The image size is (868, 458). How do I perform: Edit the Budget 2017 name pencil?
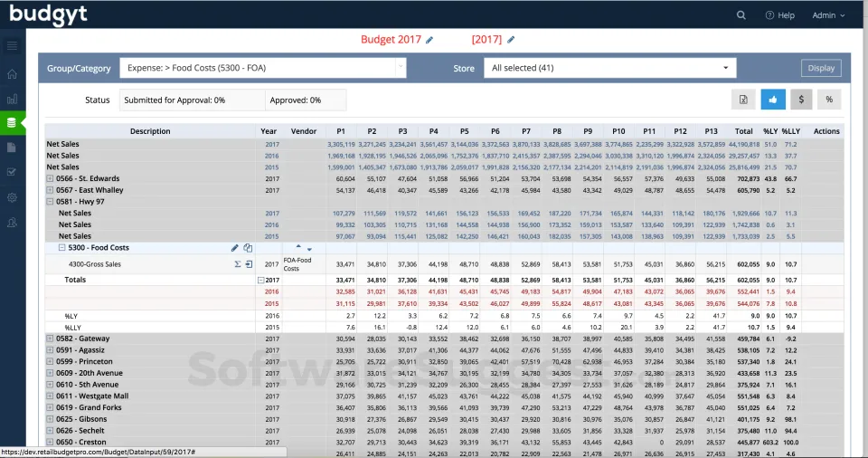pyautogui.click(x=429, y=40)
